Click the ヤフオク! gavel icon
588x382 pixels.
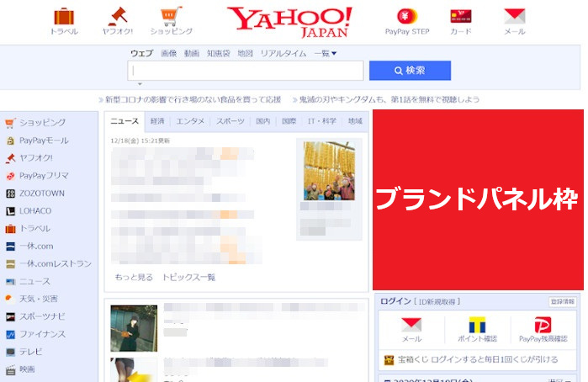coord(118,16)
